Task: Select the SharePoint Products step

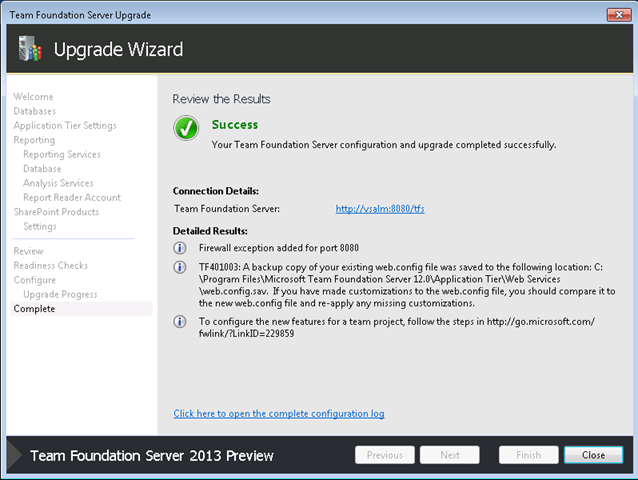Action: [x=56, y=212]
